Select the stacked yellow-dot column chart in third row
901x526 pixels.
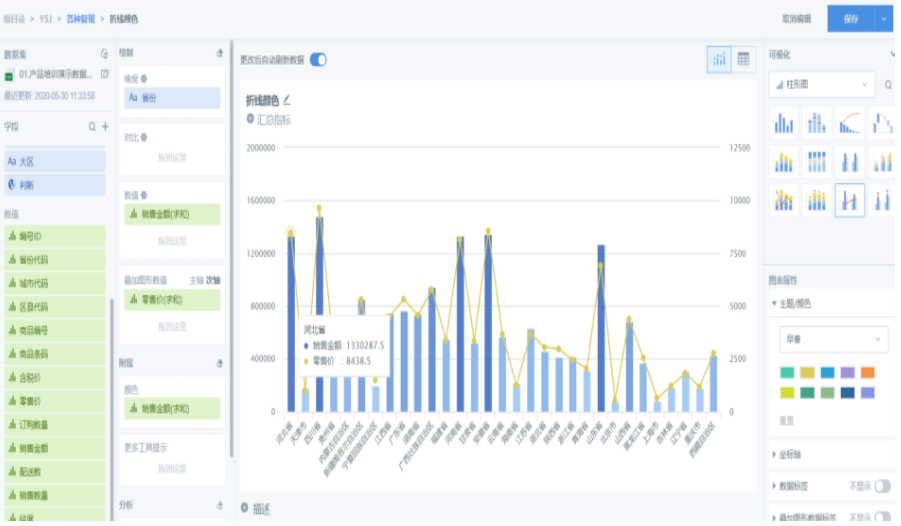coord(817,200)
